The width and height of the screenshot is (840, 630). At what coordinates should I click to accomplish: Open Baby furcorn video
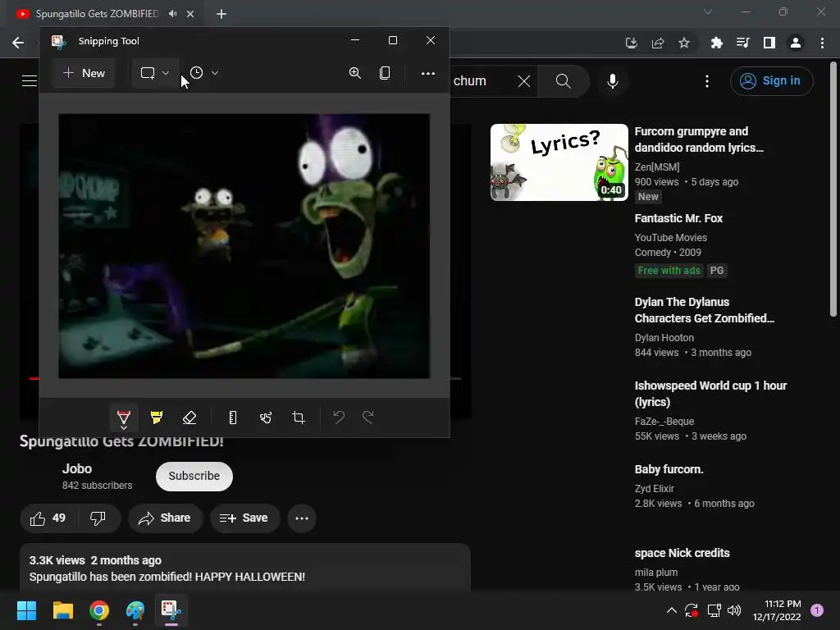click(669, 469)
